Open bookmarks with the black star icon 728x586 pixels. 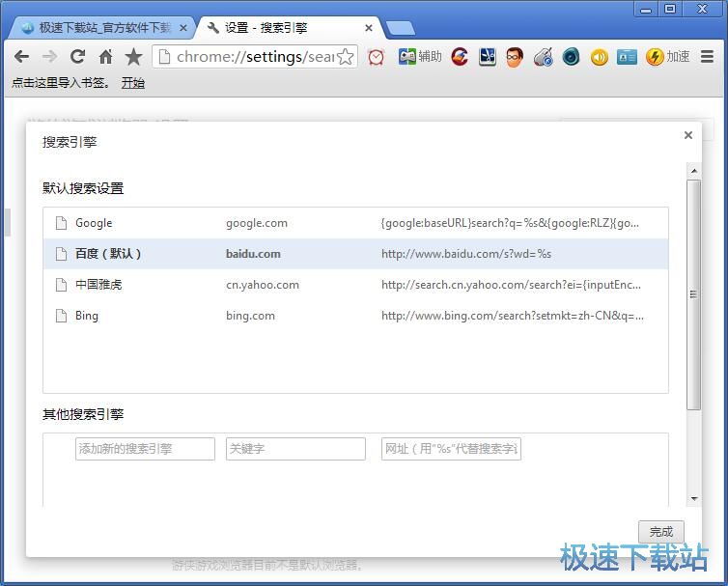pos(133,57)
